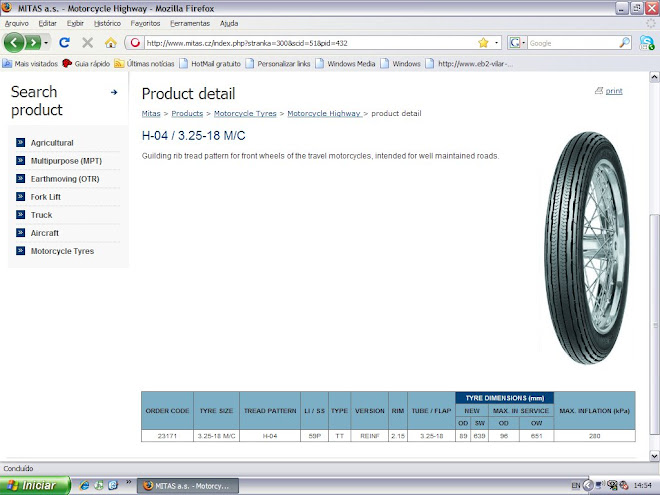Click the taskbar clock 14:54
The width and height of the screenshot is (660, 495).
643,486
